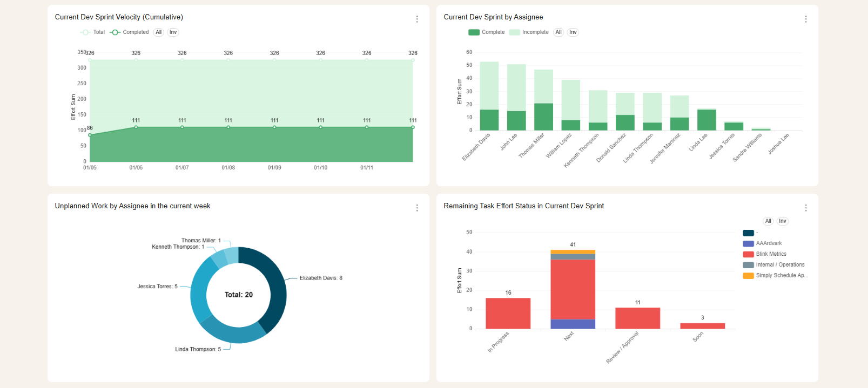This screenshot has height=388, width=868.
Task: Click the 01/05 completed data point 86
Action: (x=90, y=135)
